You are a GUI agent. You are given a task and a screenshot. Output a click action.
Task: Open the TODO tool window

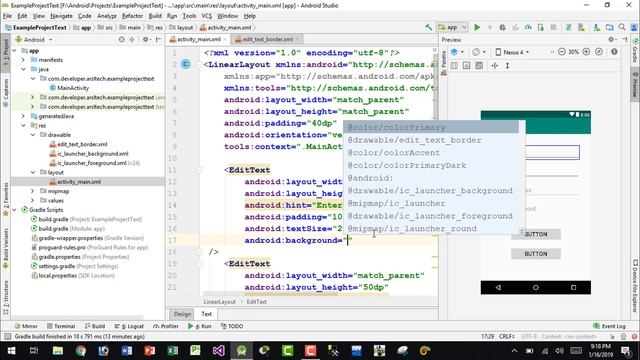[232, 326]
